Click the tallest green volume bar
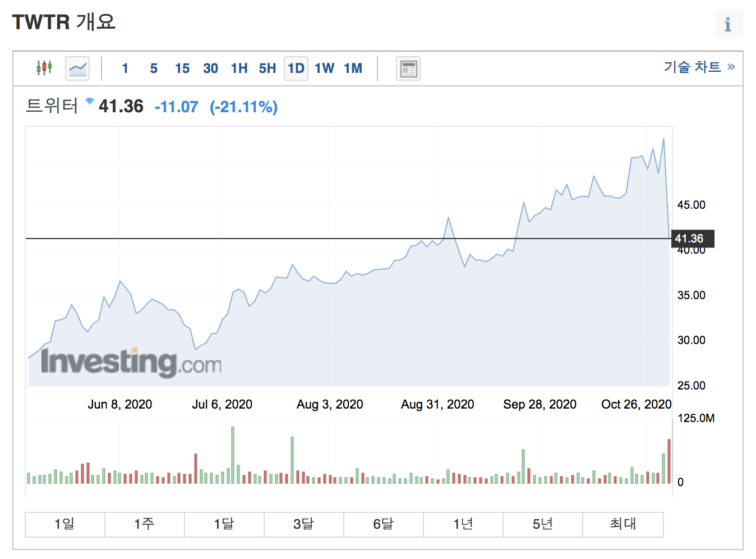Image resolution: width=756 pixels, height=559 pixels. [x=233, y=455]
